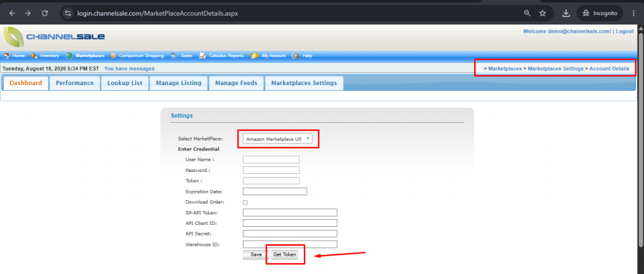Screen dimensions: 644x274
Task: Click the Enter Credential label
Action: point(198,149)
